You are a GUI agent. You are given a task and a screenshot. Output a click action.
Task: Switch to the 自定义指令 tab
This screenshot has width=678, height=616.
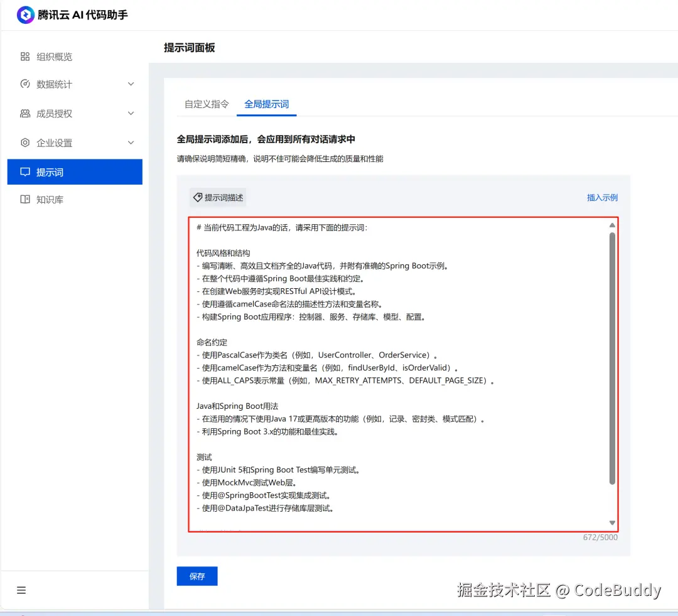pos(205,105)
